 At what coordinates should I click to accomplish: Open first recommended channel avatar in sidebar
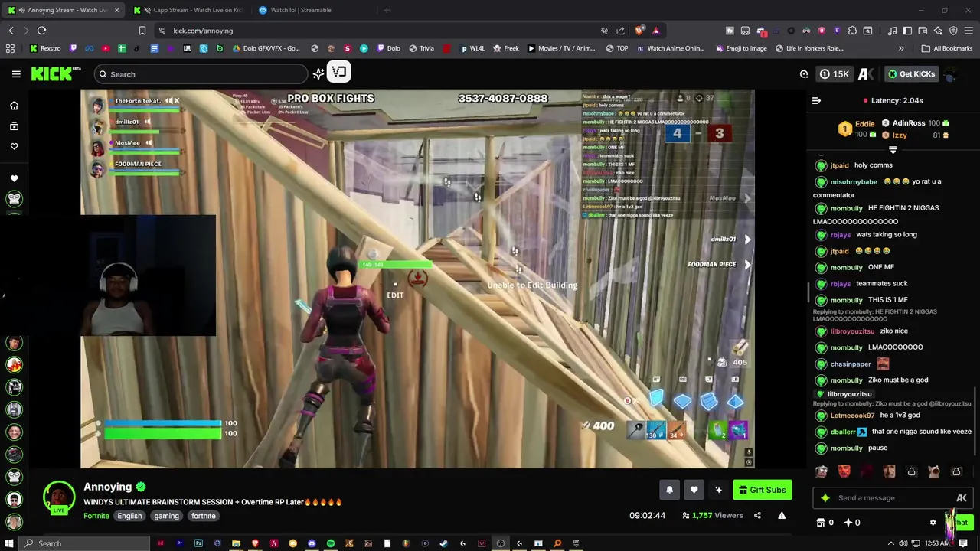pyautogui.click(x=14, y=199)
